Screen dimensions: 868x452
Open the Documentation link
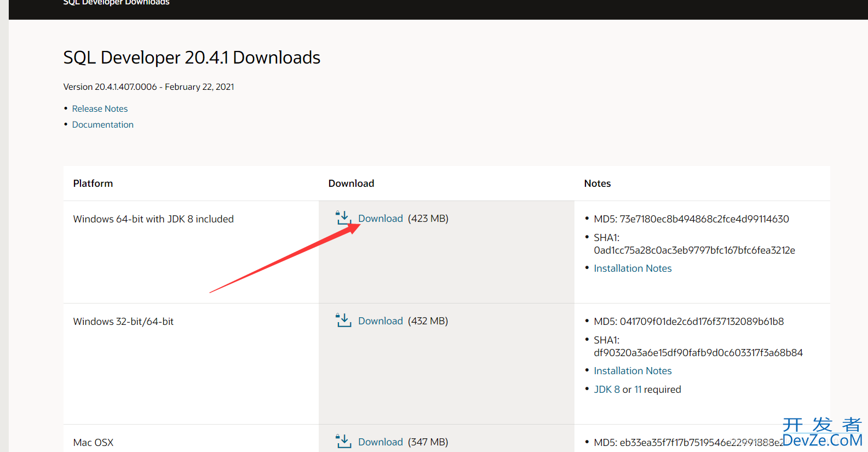102,124
